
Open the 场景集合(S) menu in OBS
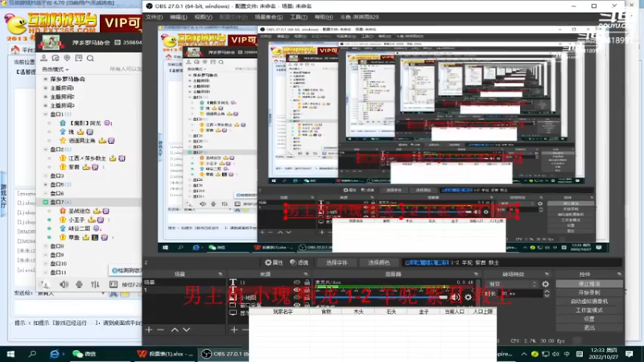tap(269, 17)
